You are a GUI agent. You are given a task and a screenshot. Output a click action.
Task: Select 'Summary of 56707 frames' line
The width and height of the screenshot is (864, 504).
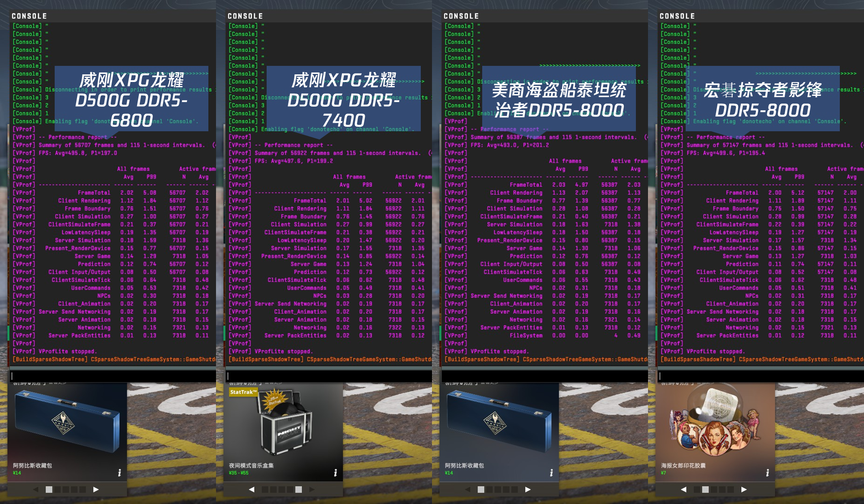point(114,145)
